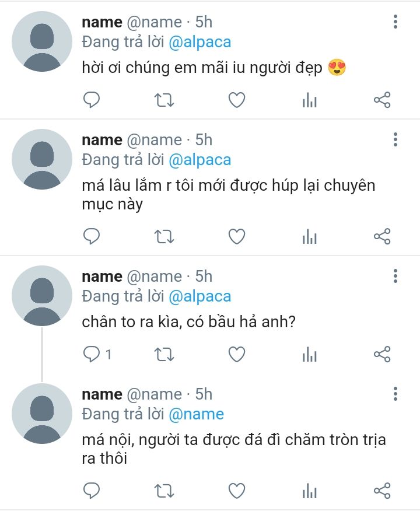
Task: Retweet the "mãi iu người đẹp" tweet
Action: 164,100
